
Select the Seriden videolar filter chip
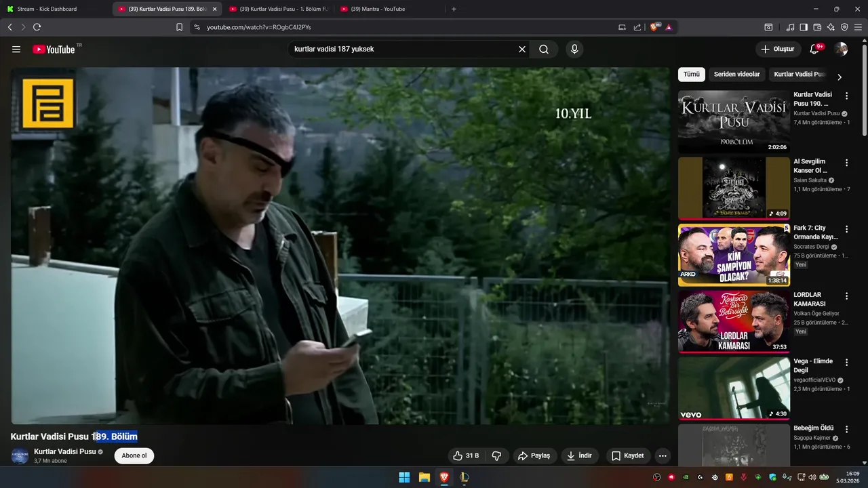[737, 75]
